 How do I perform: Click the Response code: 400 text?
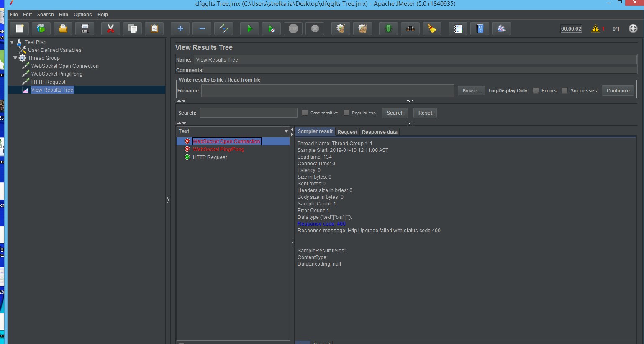321,224
